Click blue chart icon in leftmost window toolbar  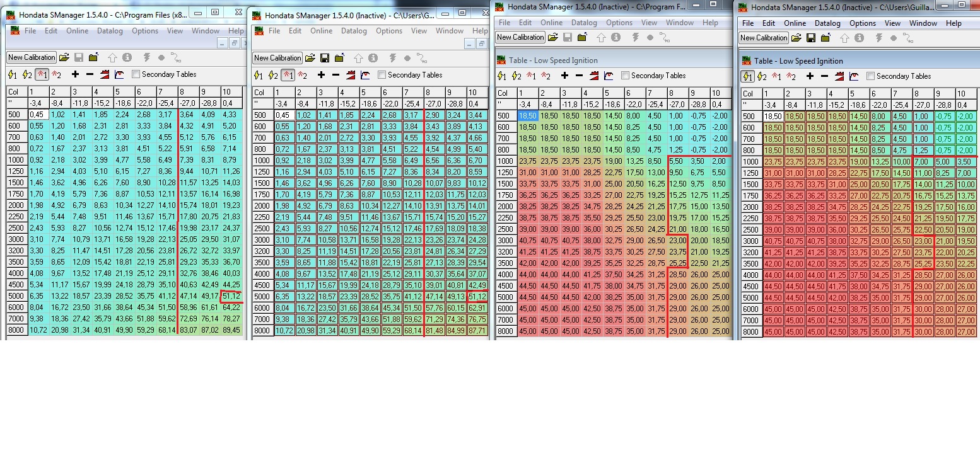click(119, 74)
